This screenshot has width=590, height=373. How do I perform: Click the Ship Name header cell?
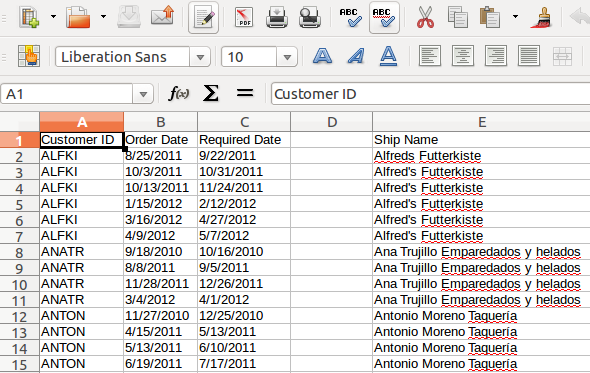coord(482,140)
